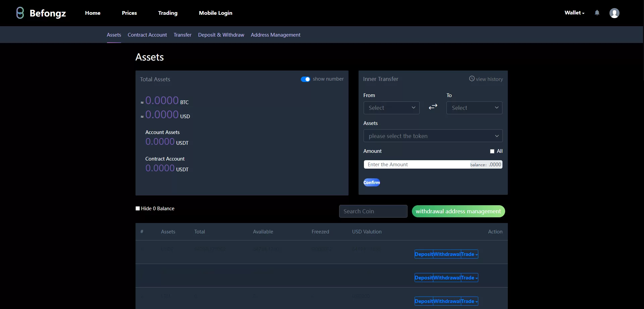The image size is (644, 309).
Task: Switch to Contract Account tab
Action: pos(147,35)
